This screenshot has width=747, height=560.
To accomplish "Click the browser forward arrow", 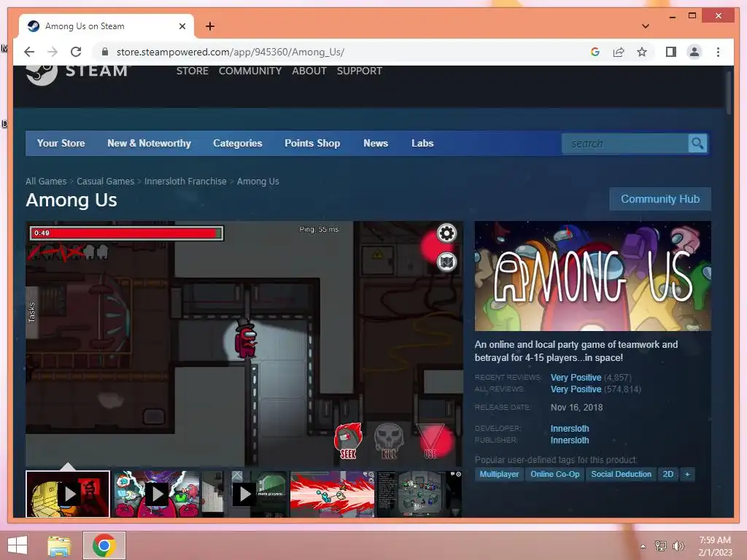I will click(53, 52).
